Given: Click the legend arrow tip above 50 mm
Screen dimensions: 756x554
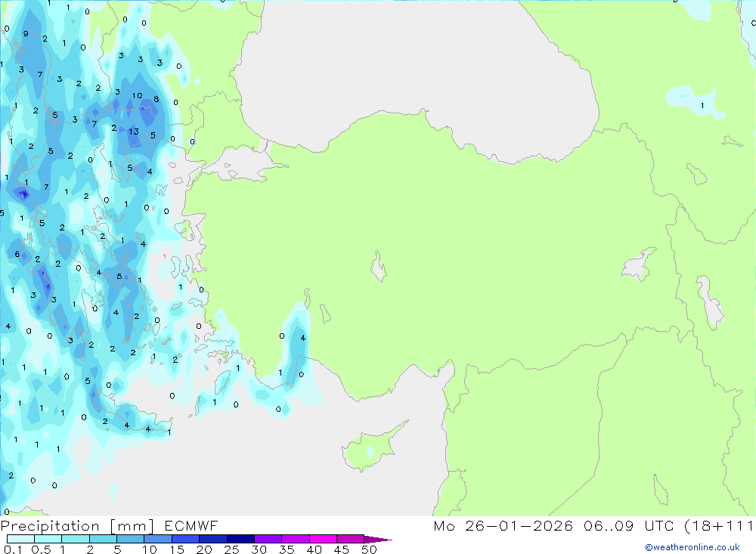Looking at the screenshot, I should pyautogui.click(x=377, y=540).
